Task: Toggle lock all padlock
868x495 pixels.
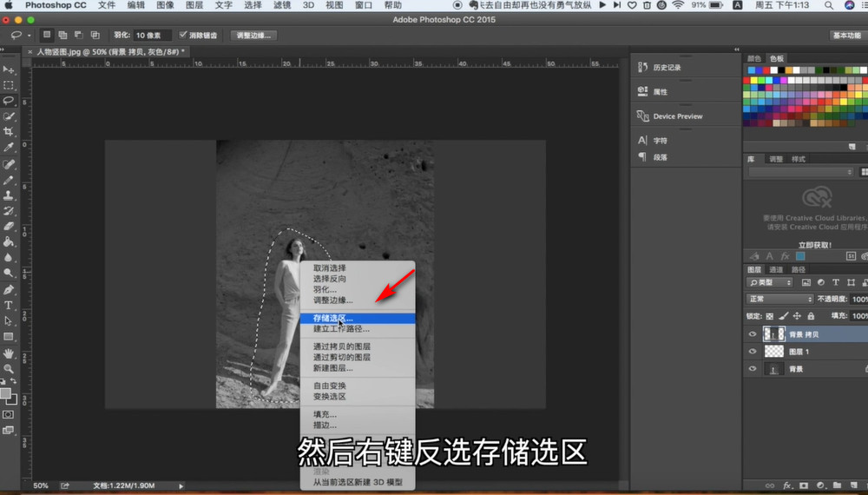Action: click(x=811, y=316)
